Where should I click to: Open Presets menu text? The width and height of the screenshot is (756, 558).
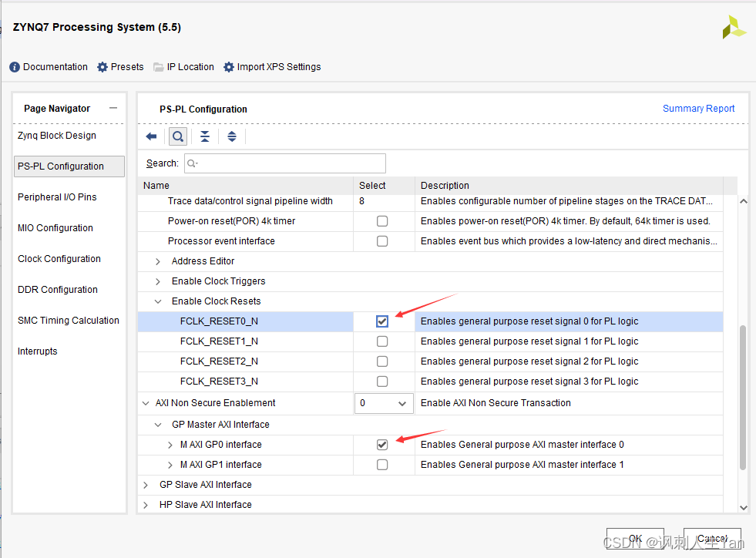(x=127, y=67)
